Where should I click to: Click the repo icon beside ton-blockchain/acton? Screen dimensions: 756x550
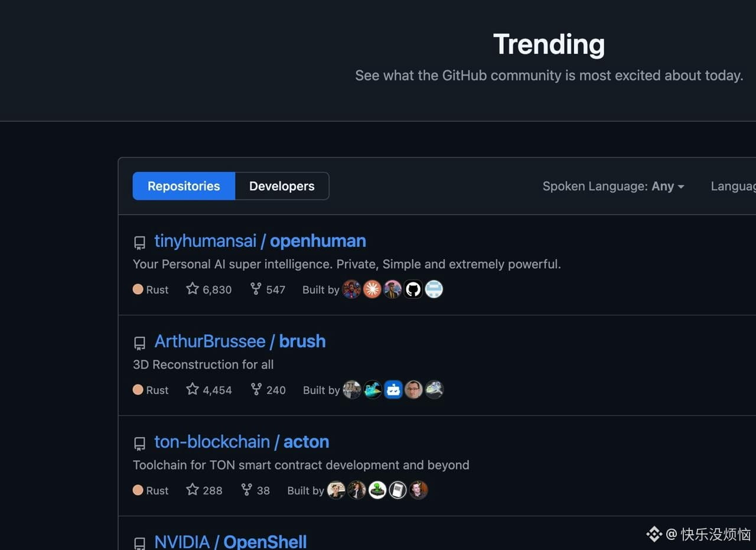pyautogui.click(x=139, y=443)
